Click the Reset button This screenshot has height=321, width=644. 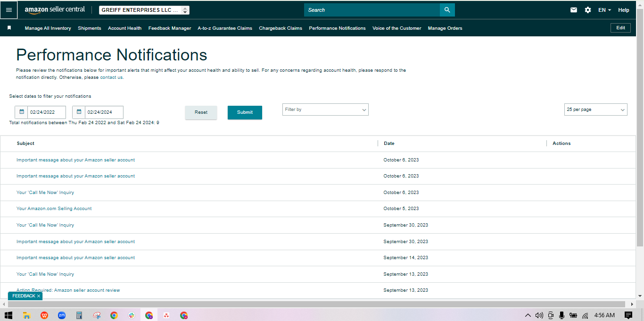[x=201, y=112]
